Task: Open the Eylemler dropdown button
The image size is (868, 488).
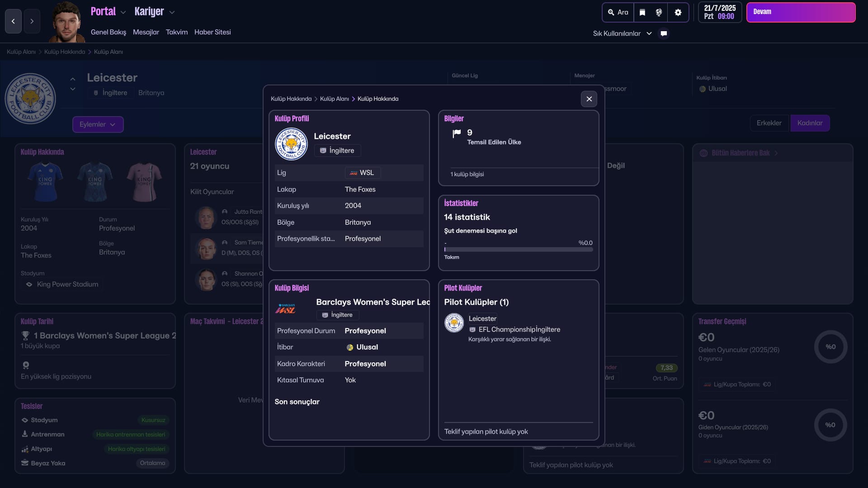Action: (x=98, y=124)
